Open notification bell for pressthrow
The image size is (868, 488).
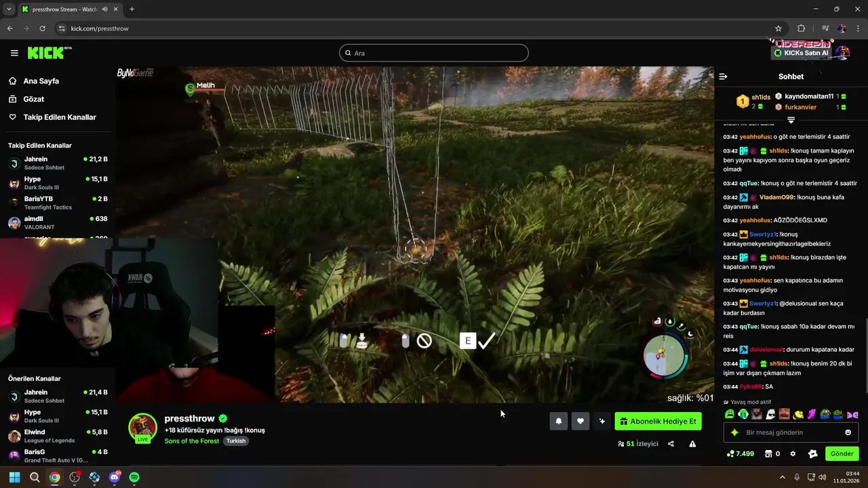[x=558, y=421]
